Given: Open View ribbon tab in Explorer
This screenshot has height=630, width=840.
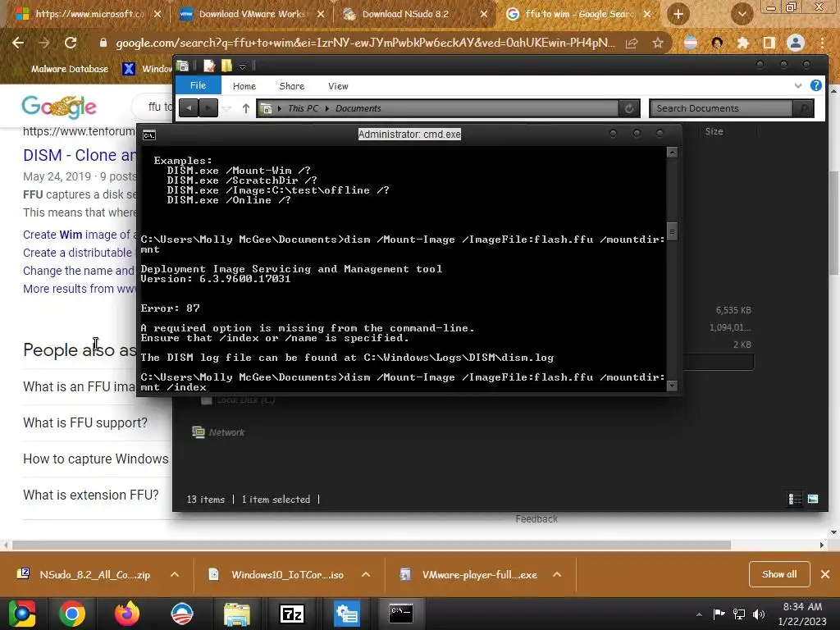Looking at the screenshot, I should [x=338, y=85].
